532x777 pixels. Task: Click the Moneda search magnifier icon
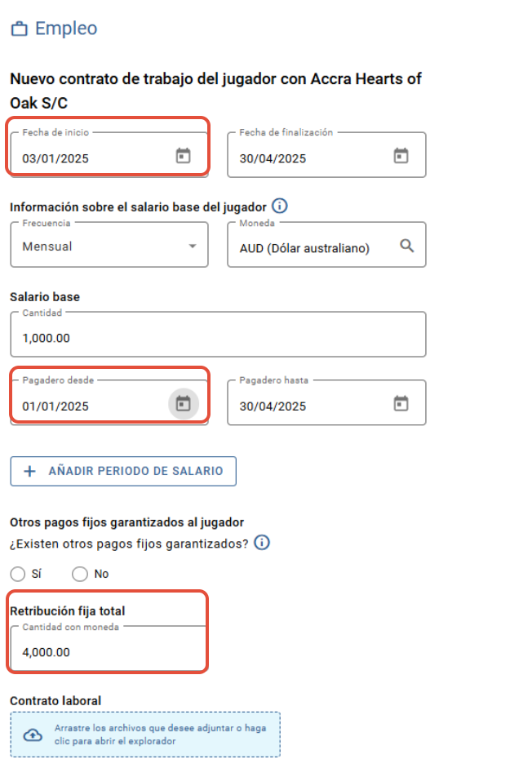[x=406, y=246]
